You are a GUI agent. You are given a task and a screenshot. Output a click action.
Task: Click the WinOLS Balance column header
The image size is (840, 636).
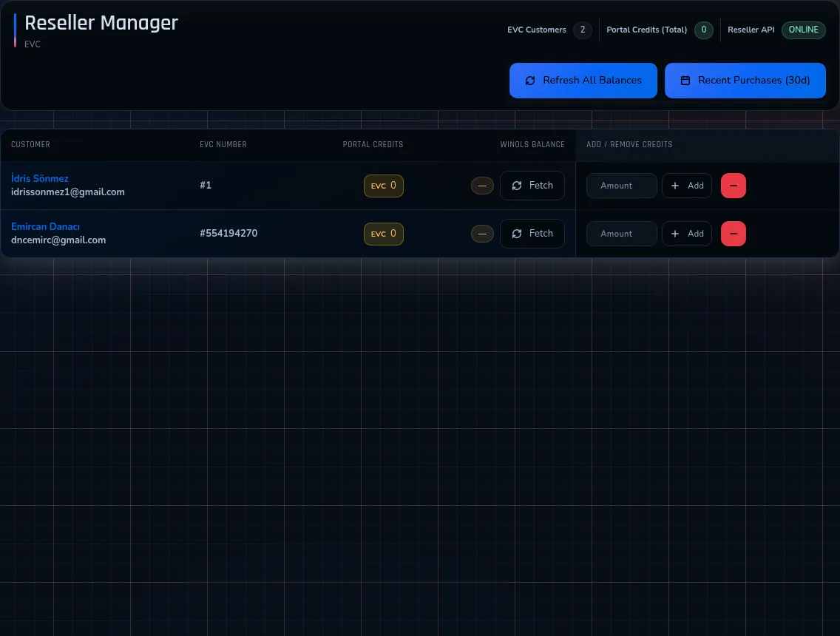tap(532, 145)
